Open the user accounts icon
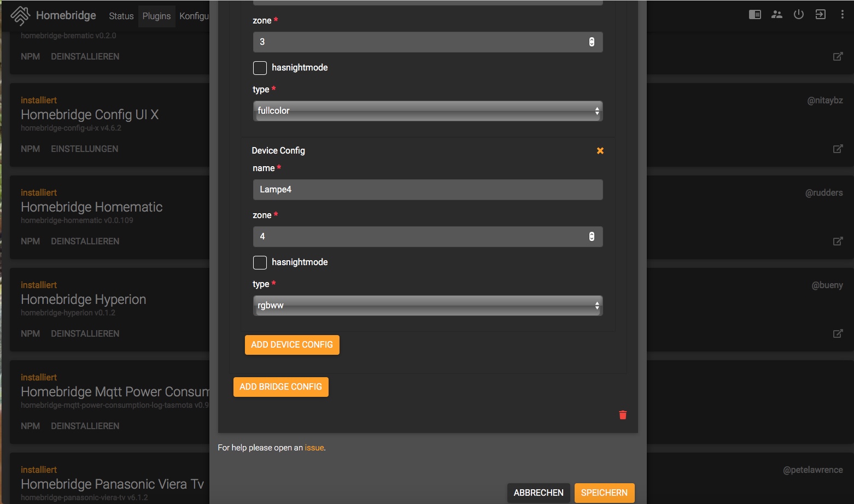 [776, 15]
